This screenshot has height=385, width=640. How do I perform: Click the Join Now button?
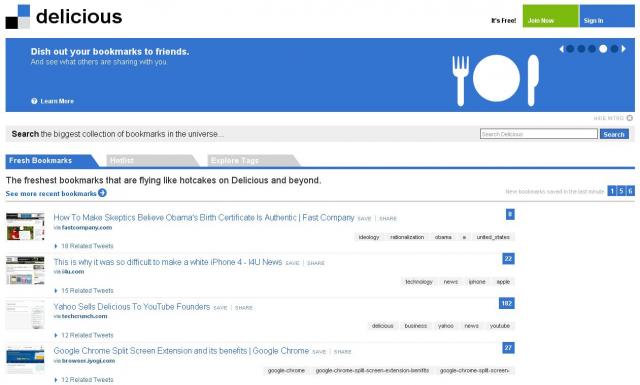550,16
